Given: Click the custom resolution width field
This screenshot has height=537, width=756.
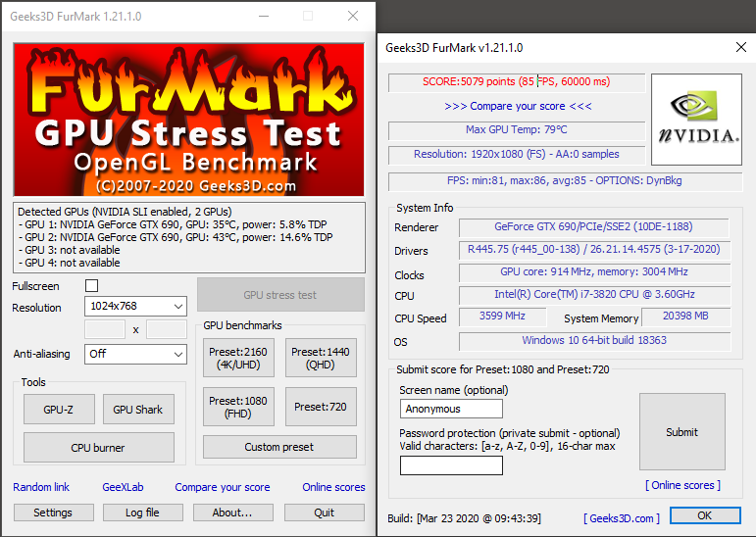Looking at the screenshot, I should point(105,329).
